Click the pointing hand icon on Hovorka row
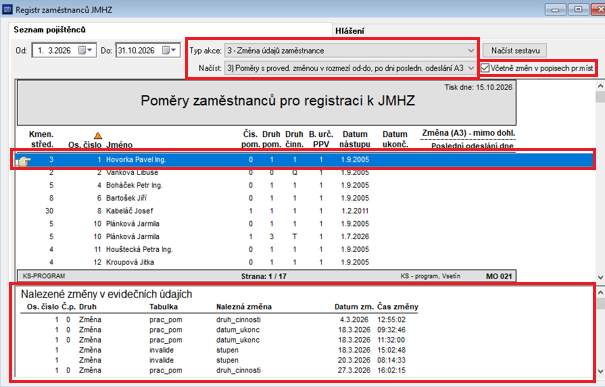This screenshot has width=605, height=387. tap(24, 162)
